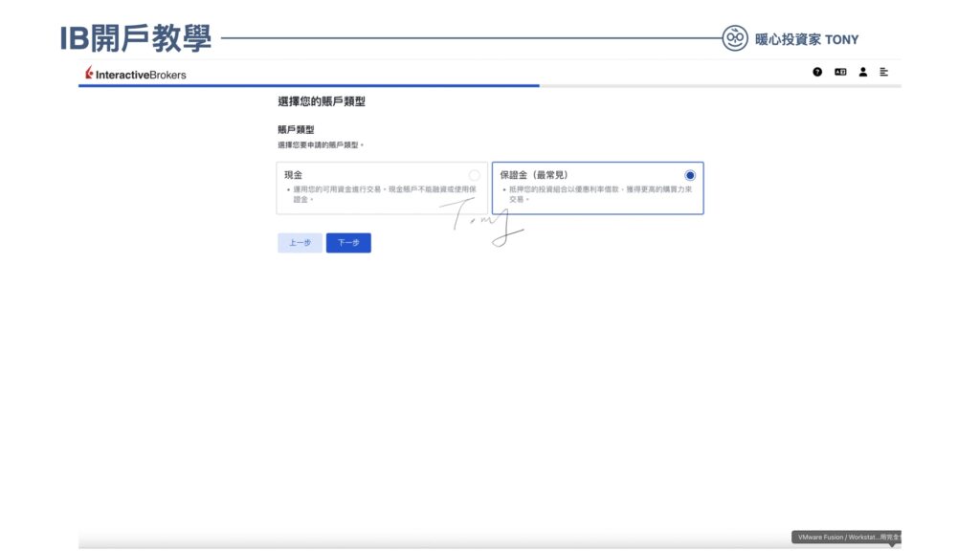
Task: Select the 現金 radio button
Action: (475, 175)
